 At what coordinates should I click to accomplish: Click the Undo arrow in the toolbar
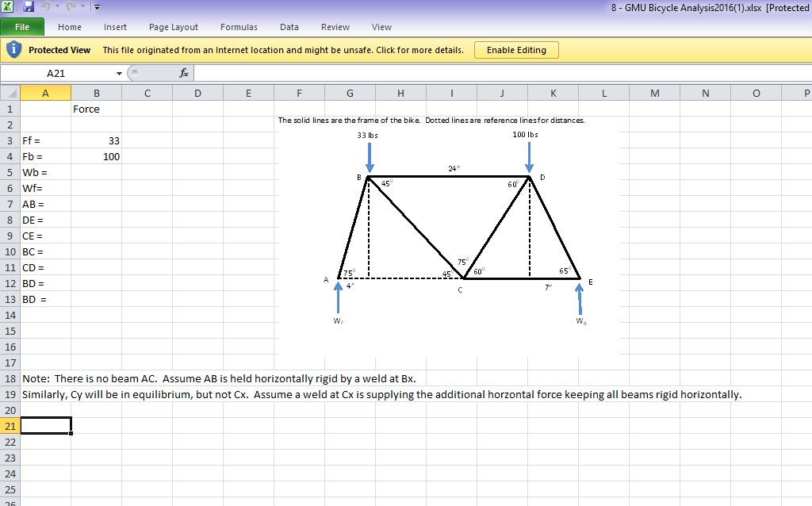(x=45, y=6)
